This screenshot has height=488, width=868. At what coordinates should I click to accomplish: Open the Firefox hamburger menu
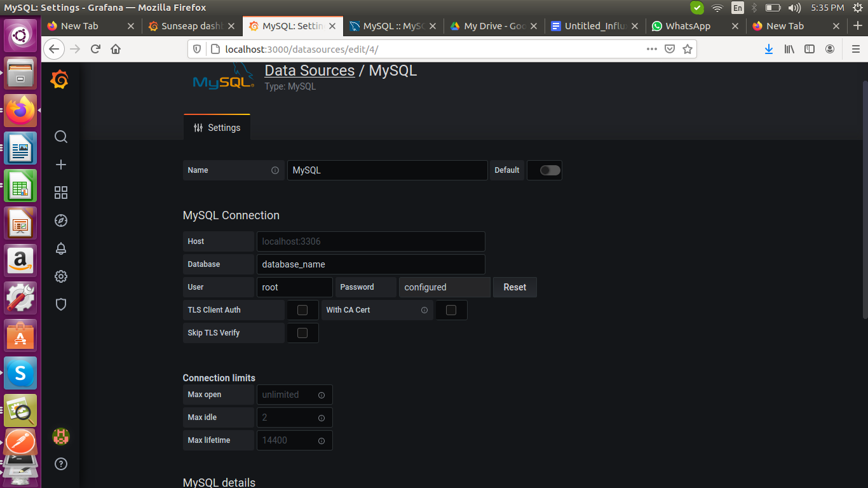pos(856,48)
